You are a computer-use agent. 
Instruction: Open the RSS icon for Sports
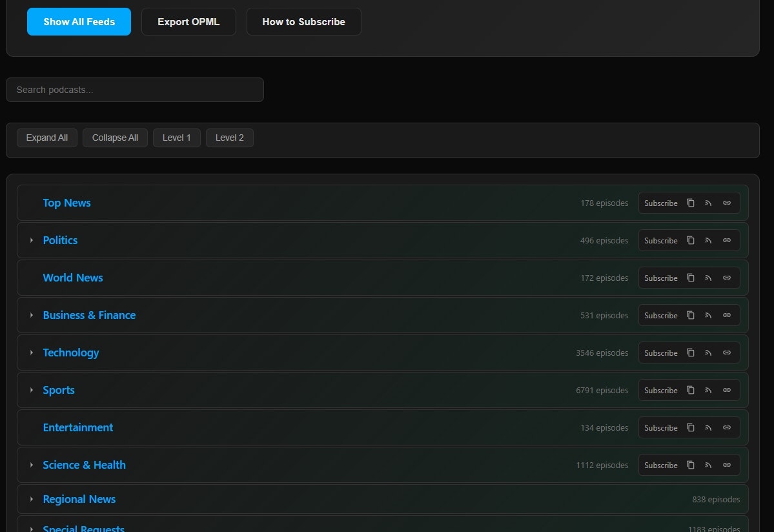click(x=708, y=390)
